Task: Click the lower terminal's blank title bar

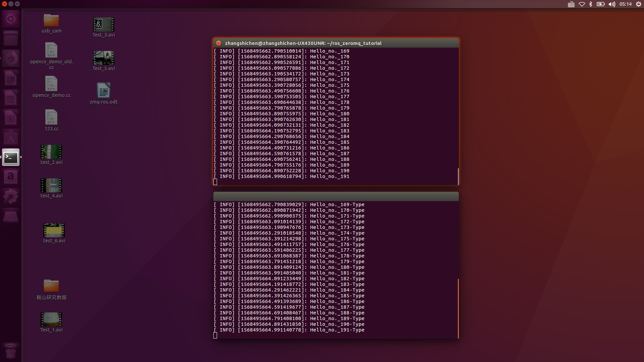Action: 336,196
